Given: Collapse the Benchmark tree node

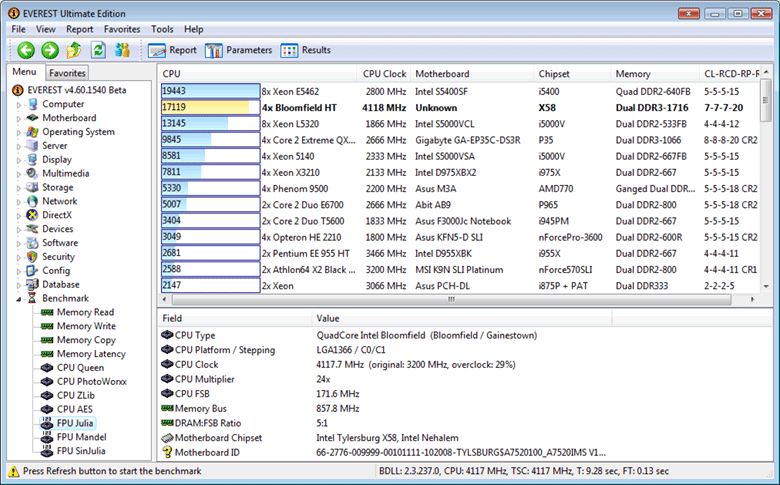Looking at the screenshot, I should point(19,299).
